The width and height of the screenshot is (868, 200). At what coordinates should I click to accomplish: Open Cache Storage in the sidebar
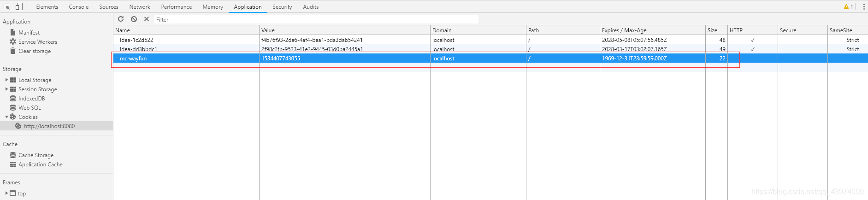36,155
